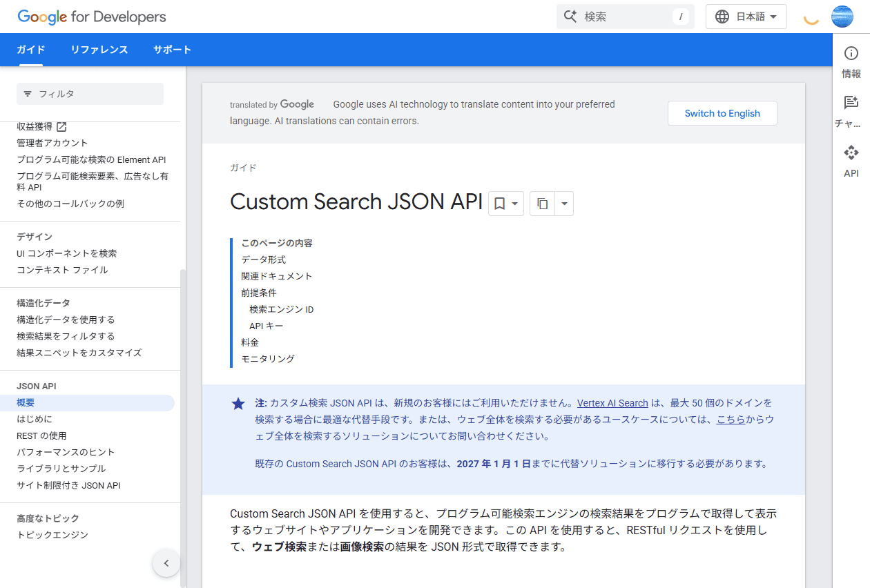Switch to the ガイド tab
The image size is (870, 588).
(31, 50)
